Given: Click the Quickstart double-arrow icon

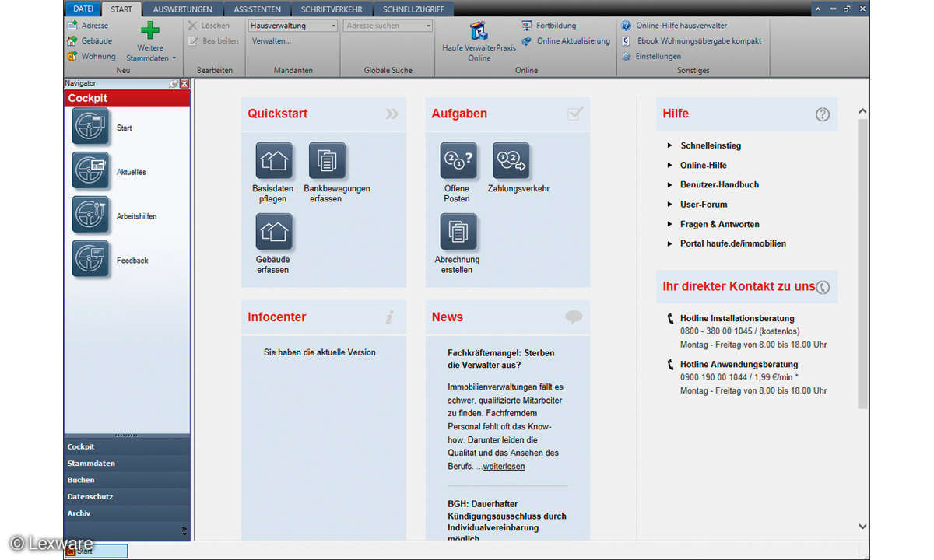Looking at the screenshot, I should pyautogui.click(x=392, y=114).
